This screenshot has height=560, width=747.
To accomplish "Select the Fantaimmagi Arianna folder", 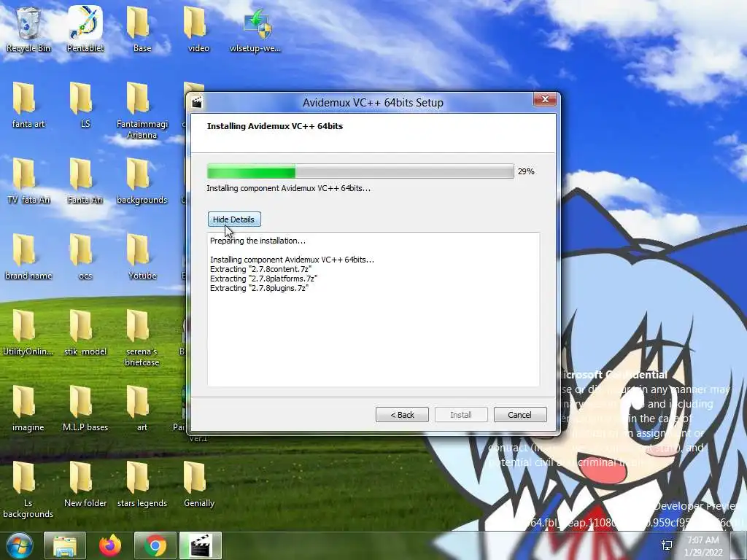I will [142, 109].
